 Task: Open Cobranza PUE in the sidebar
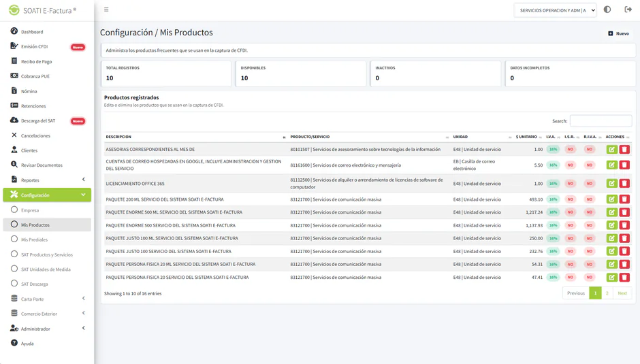35,76
